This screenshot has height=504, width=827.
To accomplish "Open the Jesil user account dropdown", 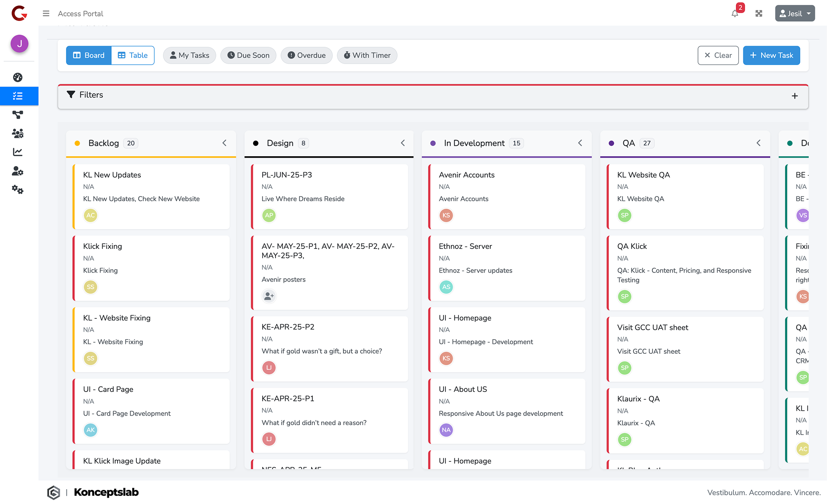I will 794,13.
